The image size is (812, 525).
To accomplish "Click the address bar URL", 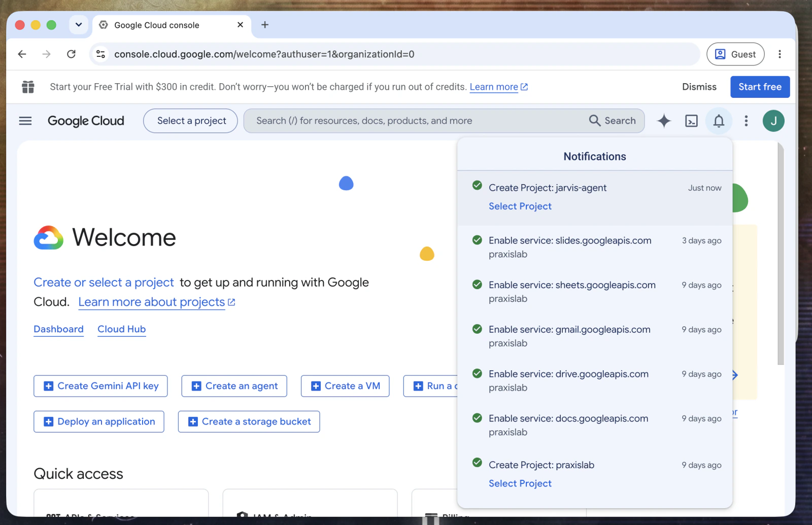I will (264, 54).
